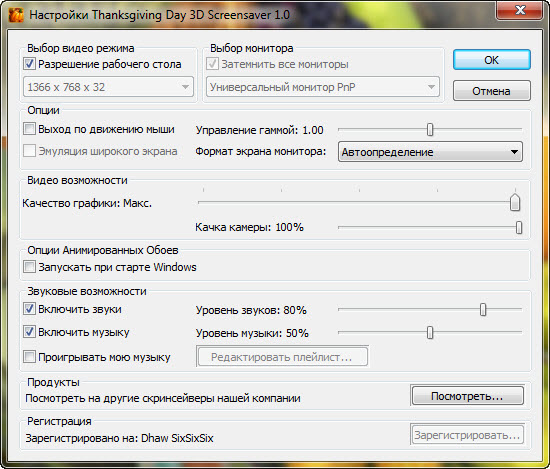The image size is (550, 469).
Task: Click the text Посмотреть на другие скринсейверы нашей компании
Action: coord(163,398)
